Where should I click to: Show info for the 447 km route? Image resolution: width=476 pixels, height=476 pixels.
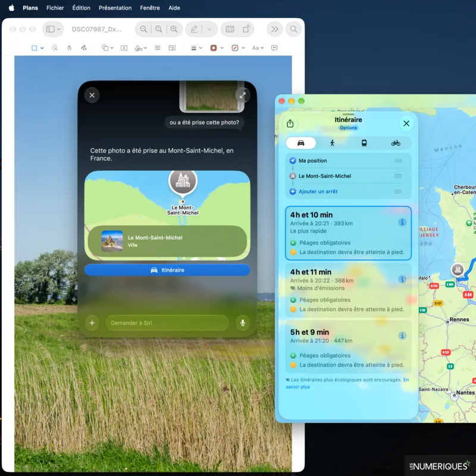(x=402, y=336)
